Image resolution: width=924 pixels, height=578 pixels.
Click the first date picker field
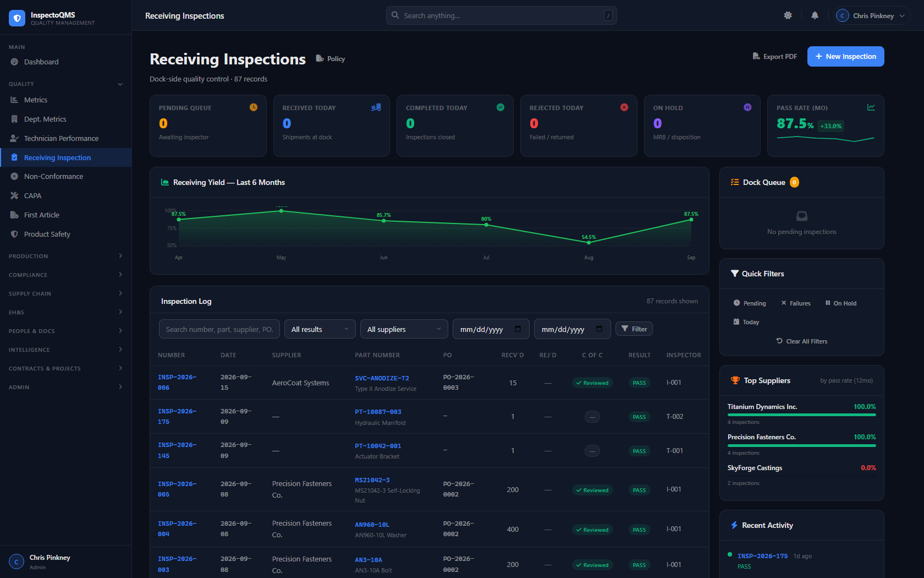click(x=491, y=329)
